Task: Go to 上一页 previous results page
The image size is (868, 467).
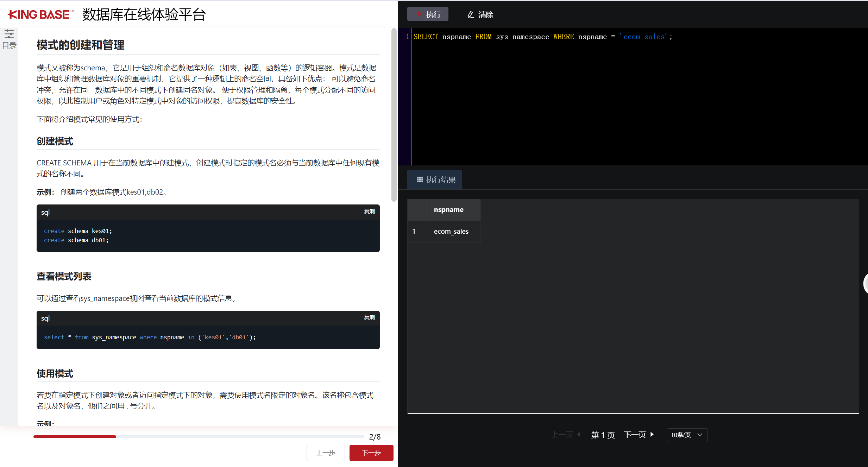Action: point(566,435)
